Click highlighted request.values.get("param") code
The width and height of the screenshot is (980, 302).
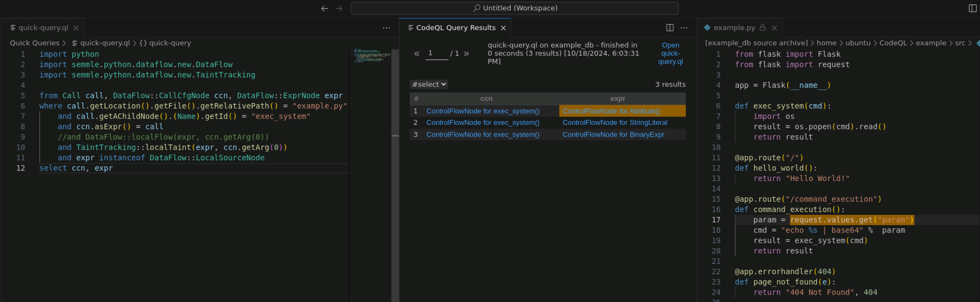click(x=852, y=220)
